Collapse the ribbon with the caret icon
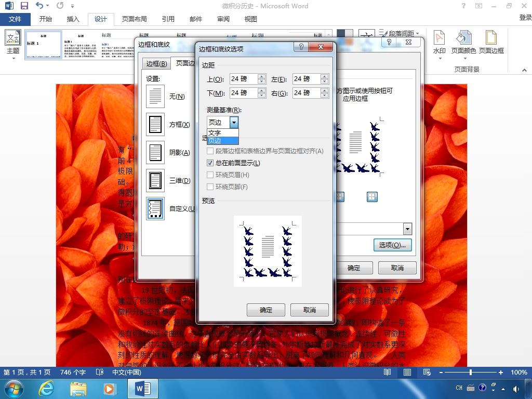 point(524,70)
